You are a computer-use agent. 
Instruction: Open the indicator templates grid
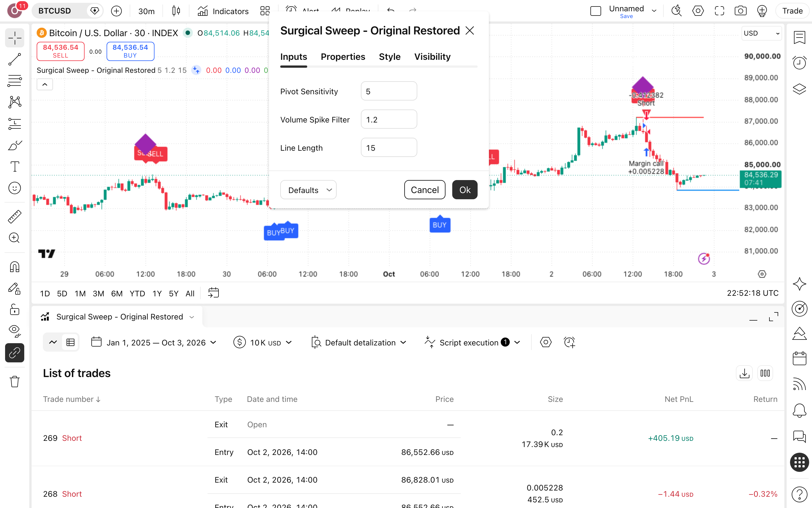pos(265,11)
